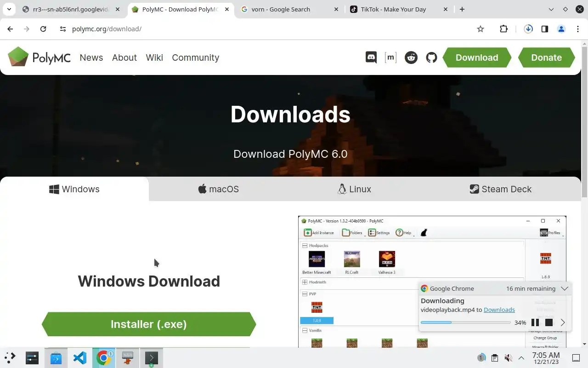Open the Discover store taskbar icon
Image resolution: width=588 pixels, height=368 pixels.
(56, 357)
